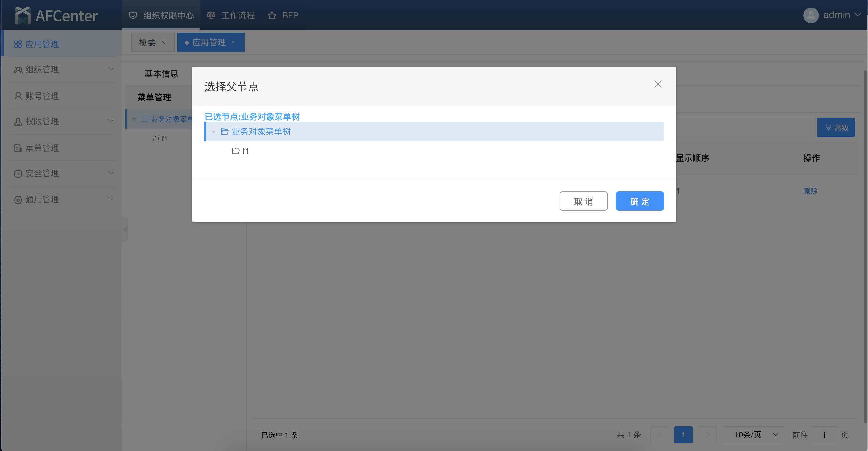Click the 取消 button
The width and height of the screenshot is (868, 451).
[583, 201]
